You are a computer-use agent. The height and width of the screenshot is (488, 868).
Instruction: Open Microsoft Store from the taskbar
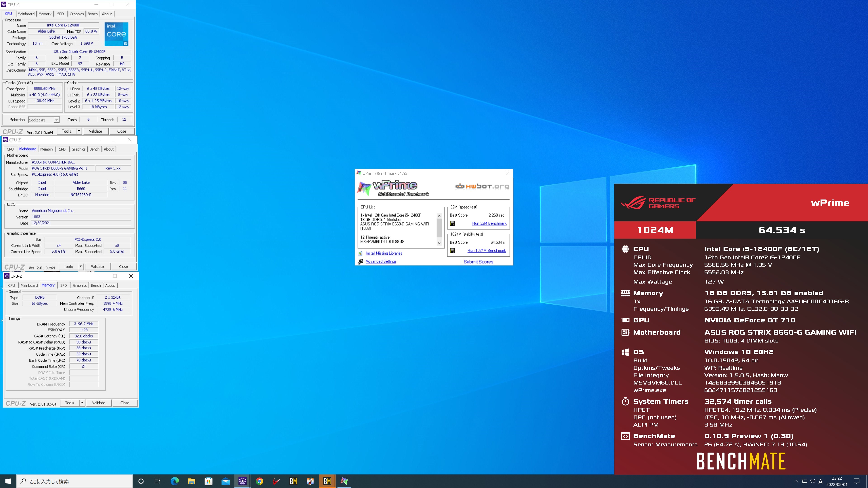[209, 481]
